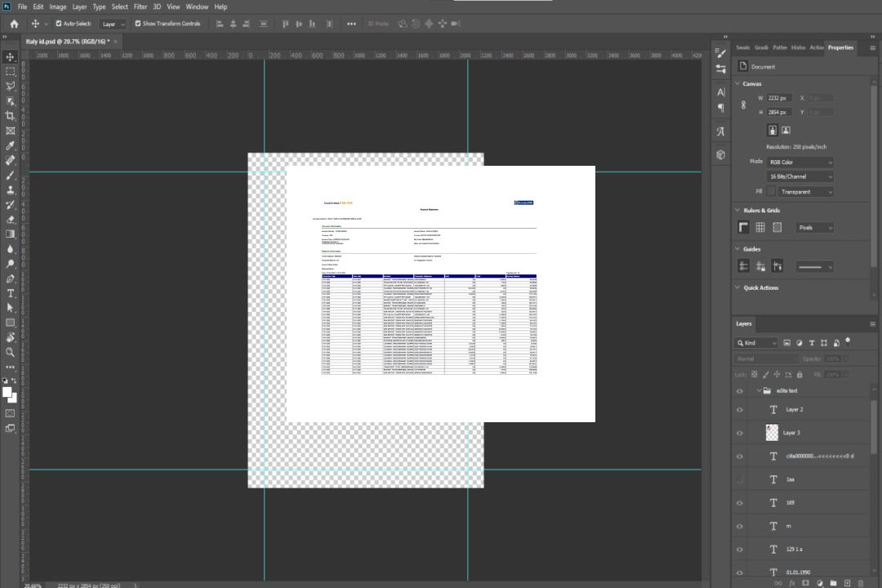Image resolution: width=882 pixels, height=588 pixels.
Task: Uncheck Show Transform Controls
Action: click(138, 24)
